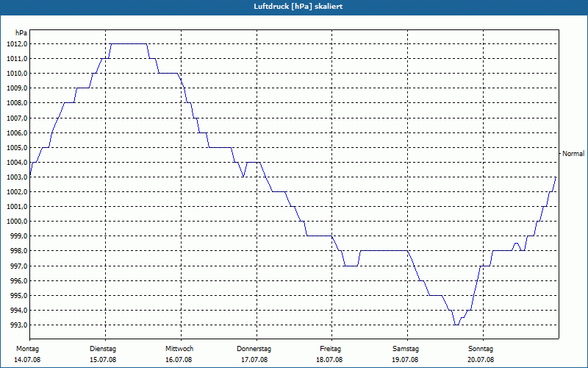588x368 pixels.
Task: Select the Mittwoch day label
Action: (179, 349)
